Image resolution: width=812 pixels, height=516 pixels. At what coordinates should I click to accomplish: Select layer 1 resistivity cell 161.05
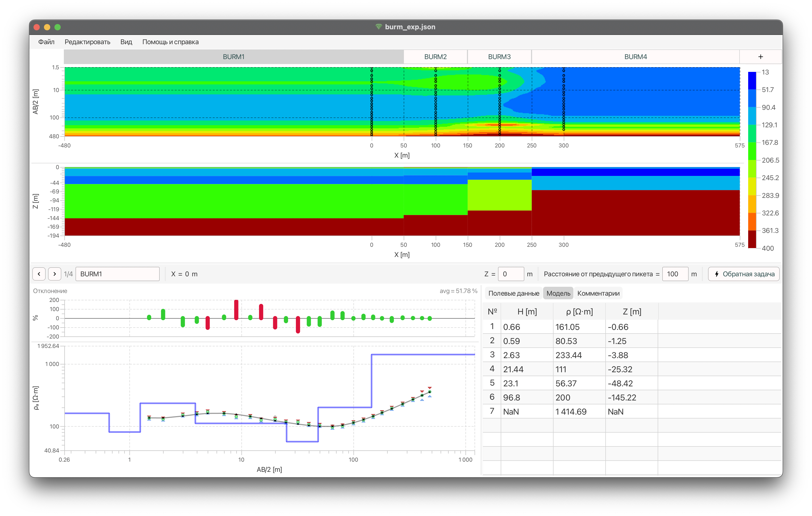[579, 327]
